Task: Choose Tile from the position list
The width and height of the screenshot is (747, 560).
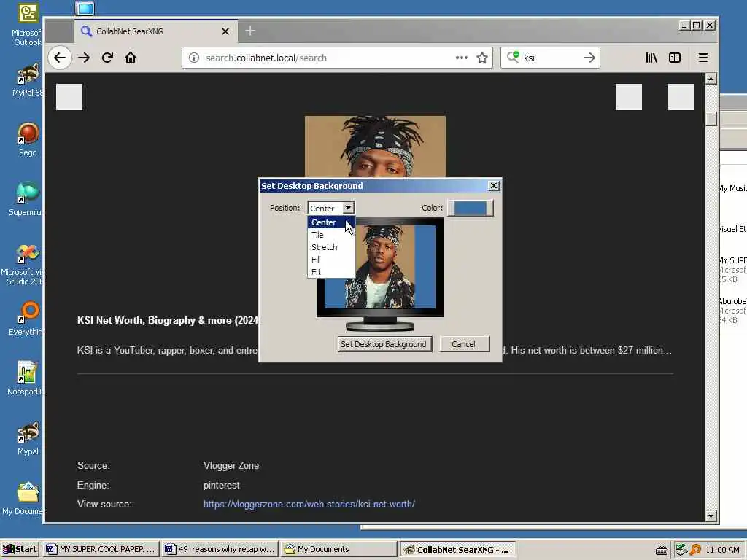Action: [x=332, y=235]
